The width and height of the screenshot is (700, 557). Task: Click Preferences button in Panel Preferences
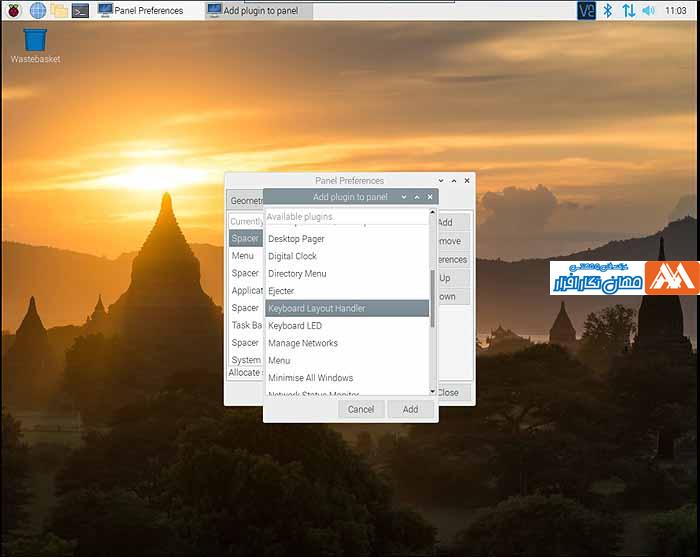[453, 260]
